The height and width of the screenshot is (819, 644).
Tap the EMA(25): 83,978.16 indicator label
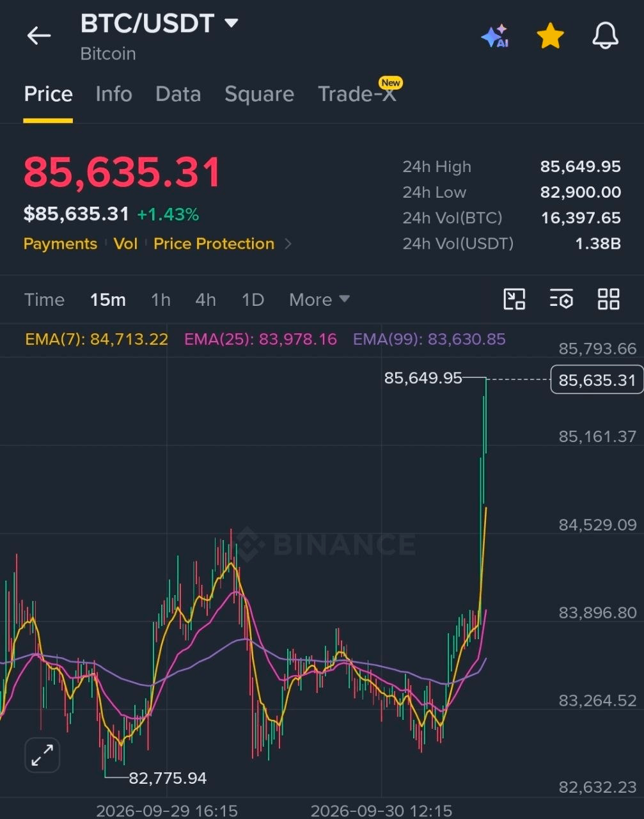click(260, 339)
